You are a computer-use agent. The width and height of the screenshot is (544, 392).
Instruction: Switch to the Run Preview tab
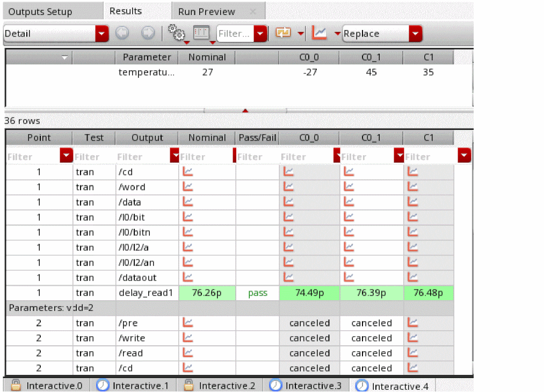pos(206,11)
